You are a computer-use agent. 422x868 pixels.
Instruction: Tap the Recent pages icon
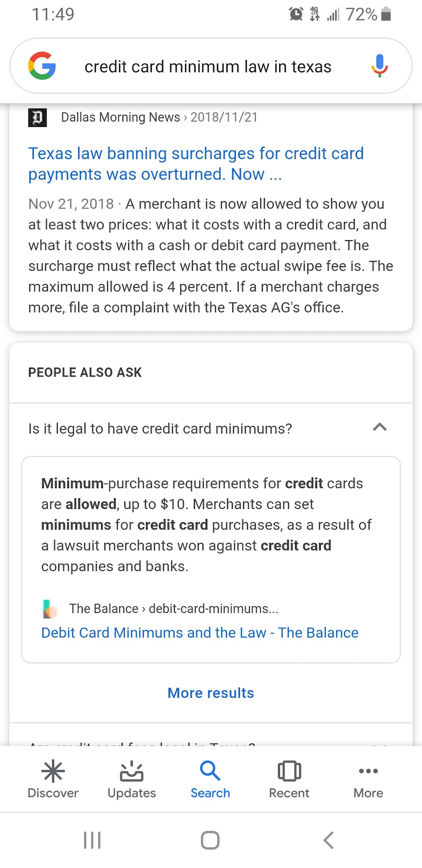(x=289, y=771)
